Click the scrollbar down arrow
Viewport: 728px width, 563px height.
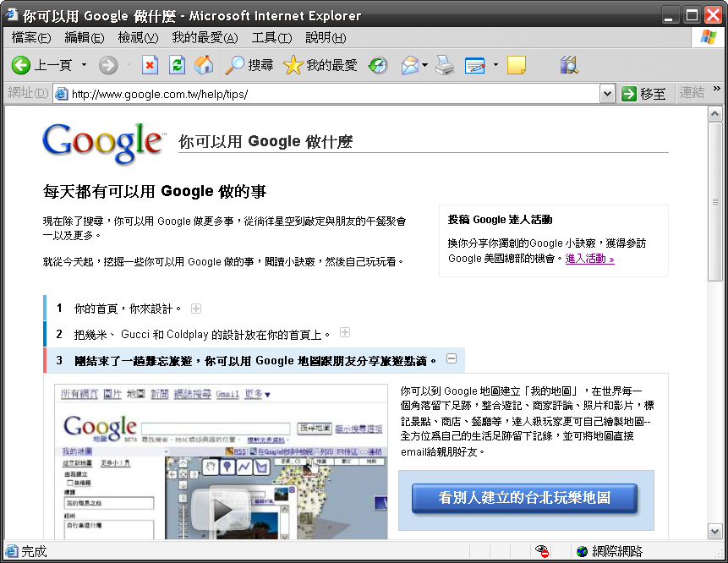click(x=715, y=531)
